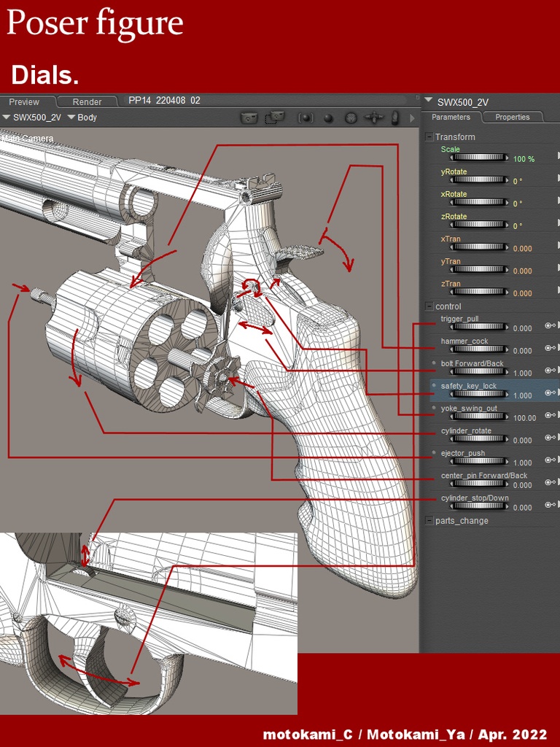Select the Parameters tab
The width and height of the screenshot is (560, 747).
tap(451, 117)
